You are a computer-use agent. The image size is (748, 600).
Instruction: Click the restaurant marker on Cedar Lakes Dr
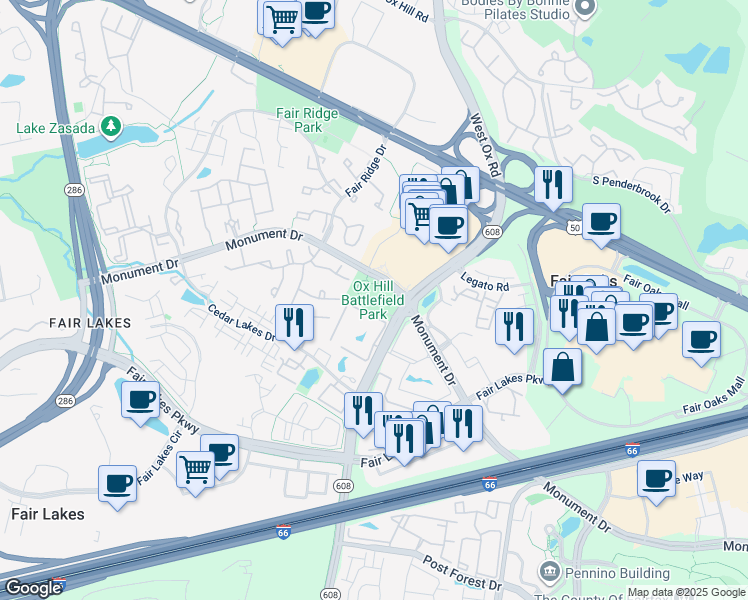(x=294, y=323)
